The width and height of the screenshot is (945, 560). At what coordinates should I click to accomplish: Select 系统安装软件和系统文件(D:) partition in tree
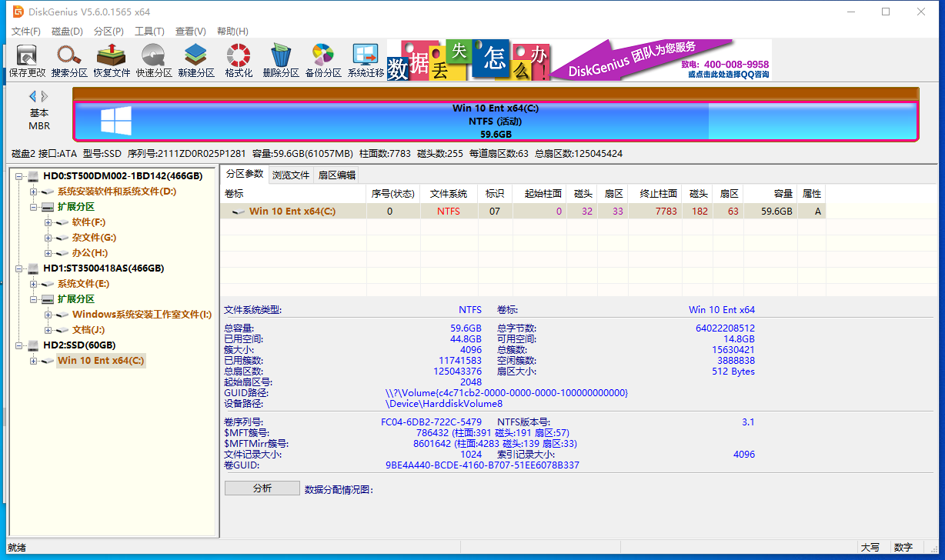pos(116,192)
